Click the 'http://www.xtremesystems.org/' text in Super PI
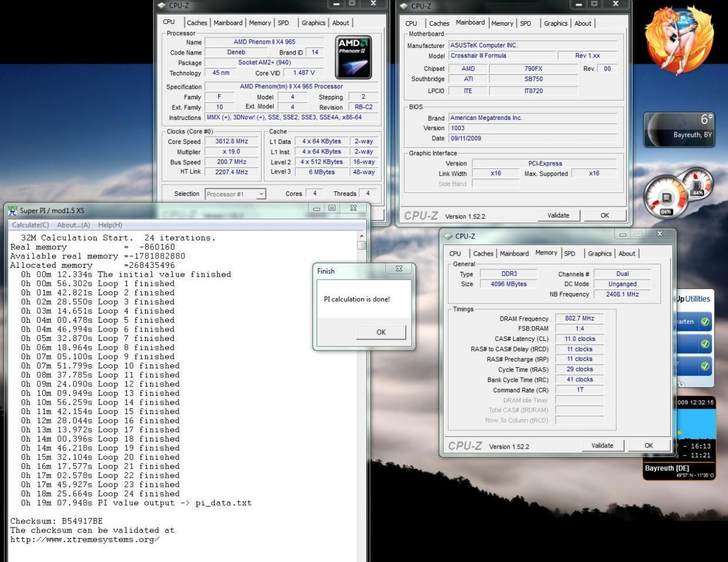The width and height of the screenshot is (728, 562). pyautogui.click(x=85, y=539)
